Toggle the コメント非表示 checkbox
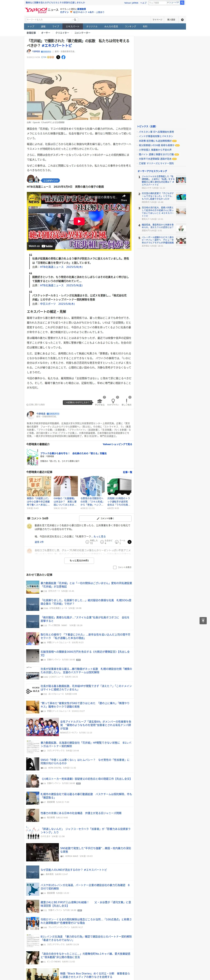Viewport: 210px width, 980px height. point(115,567)
